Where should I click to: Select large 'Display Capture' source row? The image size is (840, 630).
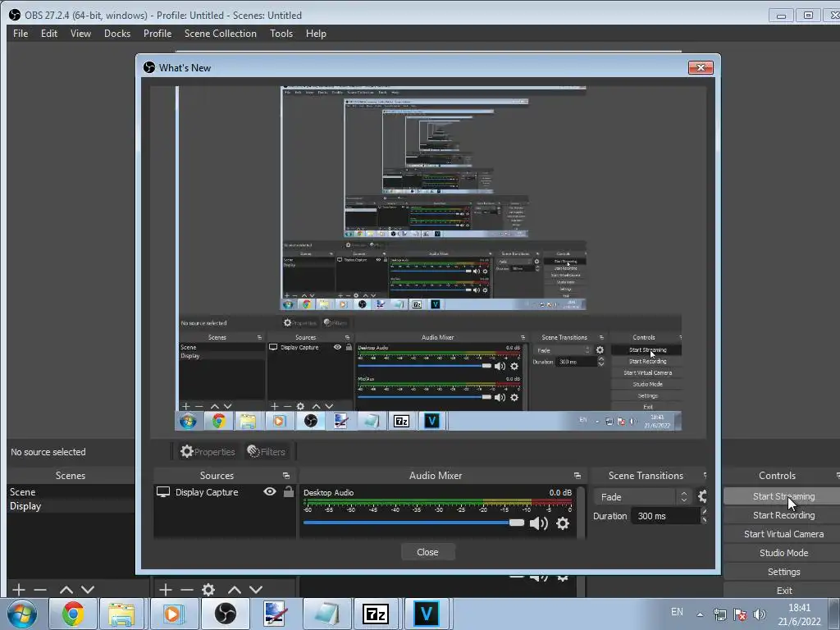[225, 492]
